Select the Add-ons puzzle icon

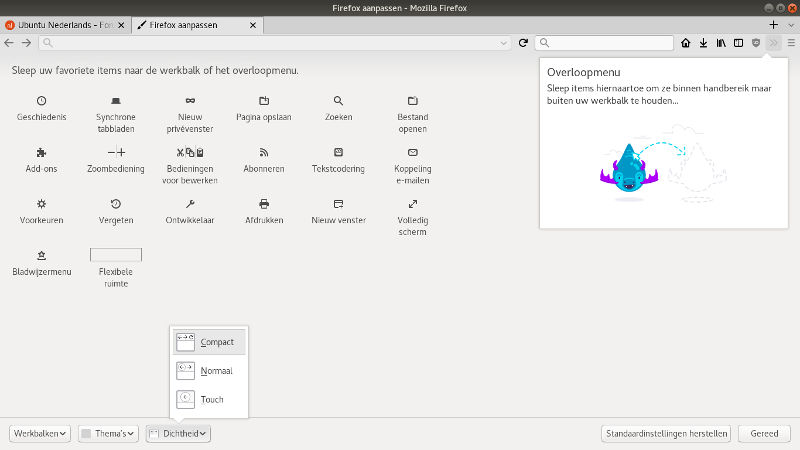point(41,153)
